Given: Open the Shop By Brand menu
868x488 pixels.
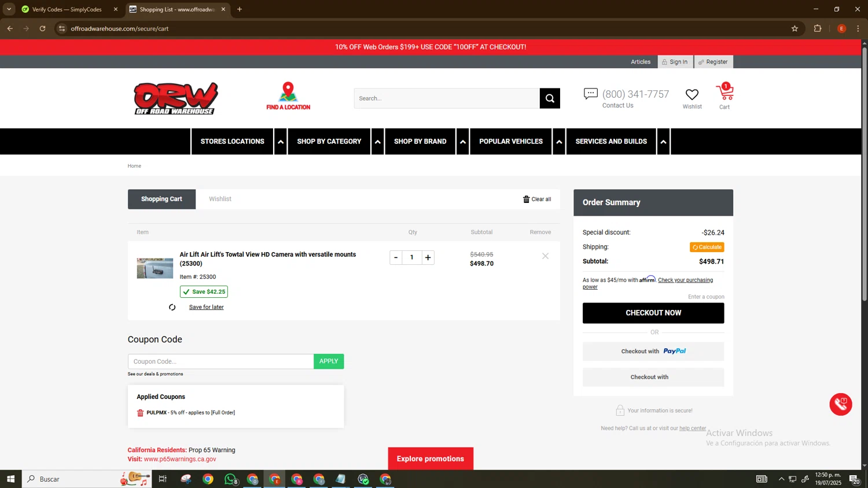Looking at the screenshot, I should pyautogui.click(x=420, y=142).
